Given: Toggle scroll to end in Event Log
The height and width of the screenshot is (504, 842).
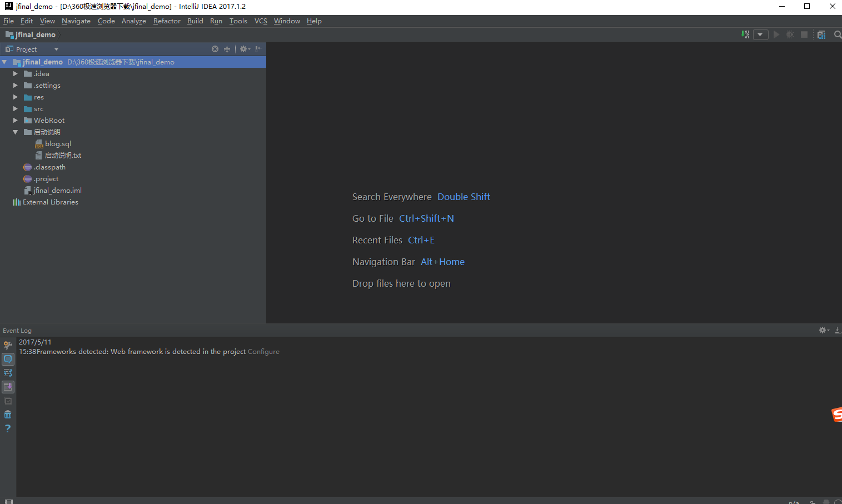Looking at the screenshot, I should [x=8, y=387].
